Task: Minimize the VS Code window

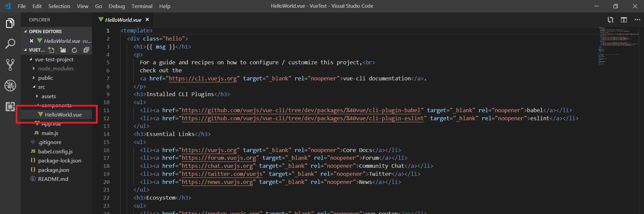Action: click(596, 6)
